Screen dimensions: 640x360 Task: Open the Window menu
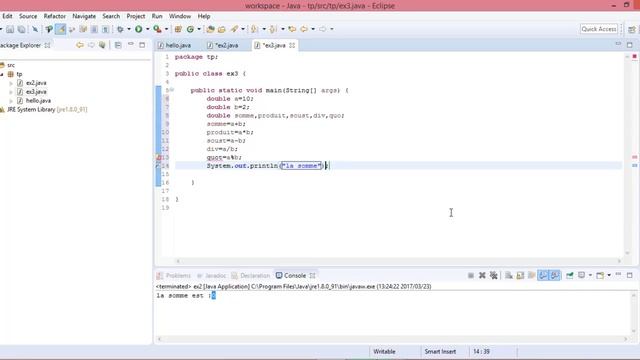pyautogui.click(x=180, y=16)
